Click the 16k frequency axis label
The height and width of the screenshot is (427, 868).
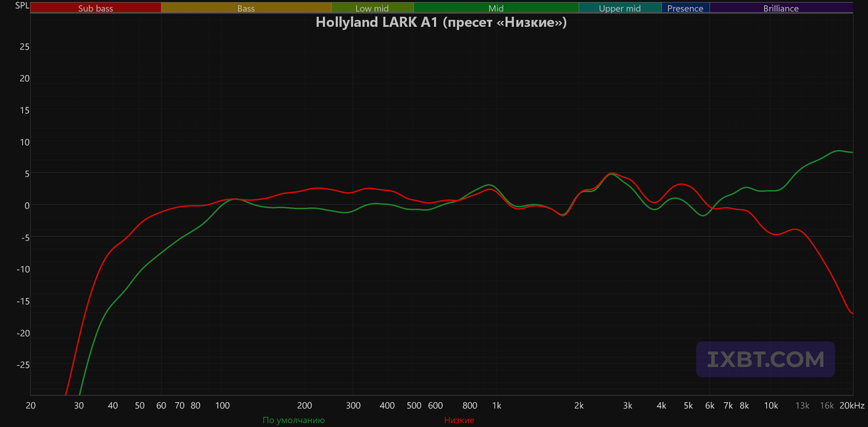(x=827, y=406)
